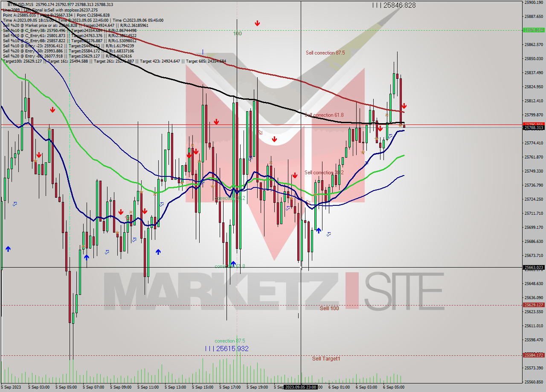Viewport: 546px width, 392px height.
Task: Click the green 'correction 87.5' label
Action: pos(230,341)
